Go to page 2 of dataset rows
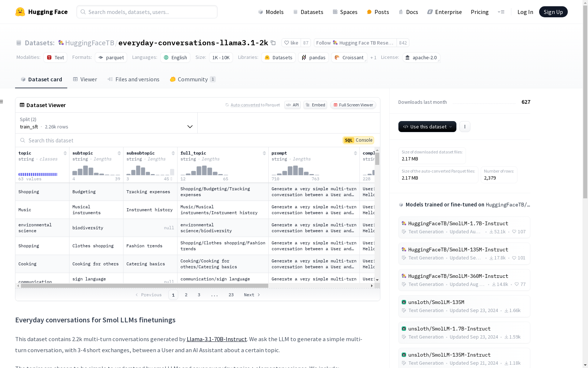This screenshot has height=368, width=588. click(186, 295)
